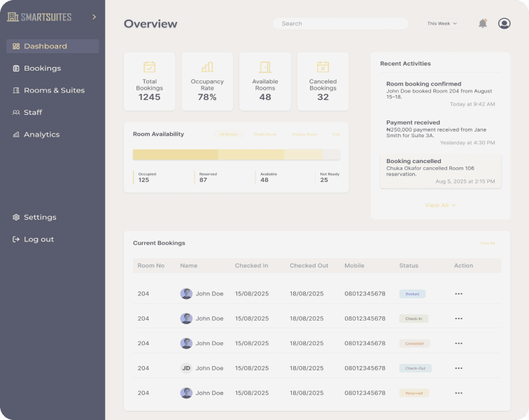
Task: Expand View All in Recent Activities
Action: click(x=440, y=205)
